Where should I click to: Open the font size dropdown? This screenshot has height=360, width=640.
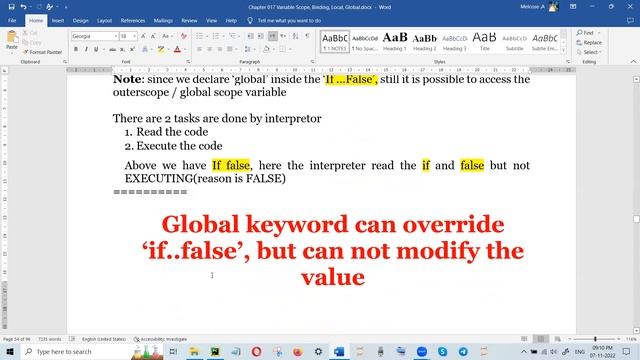(135, 36)
